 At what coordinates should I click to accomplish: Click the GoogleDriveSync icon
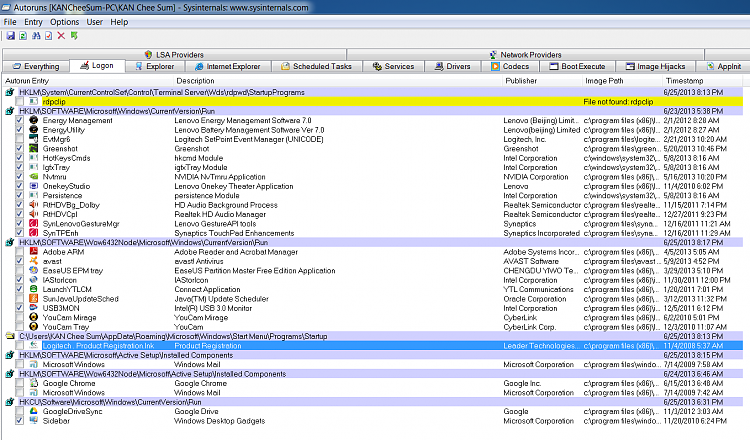pos(33,411)
